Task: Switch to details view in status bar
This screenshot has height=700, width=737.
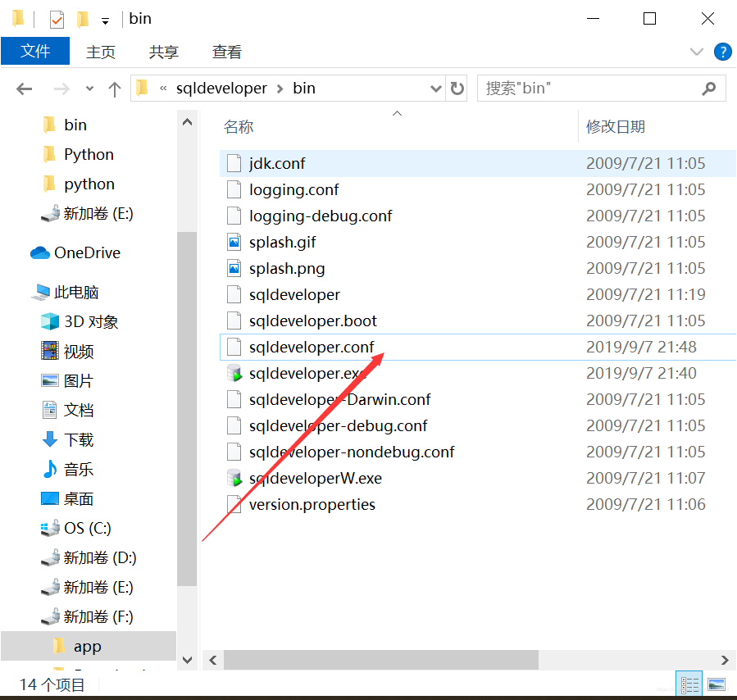Action: (689, 684)
